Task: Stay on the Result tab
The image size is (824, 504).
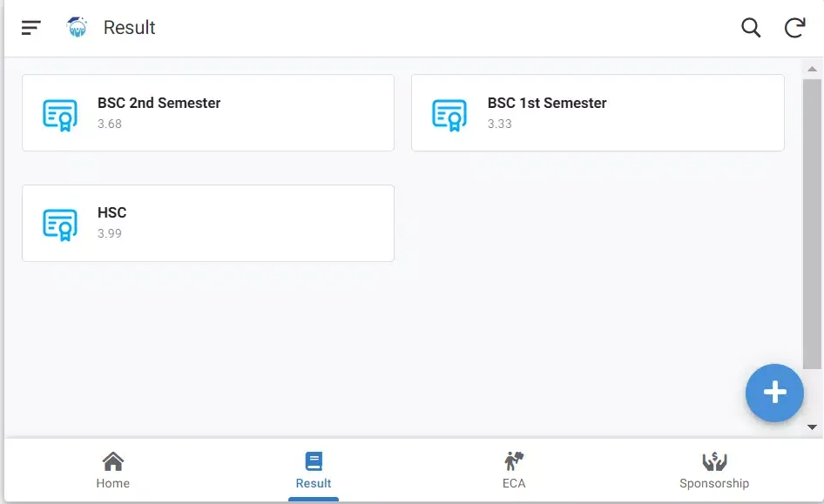Action: [x=314, y=470]
